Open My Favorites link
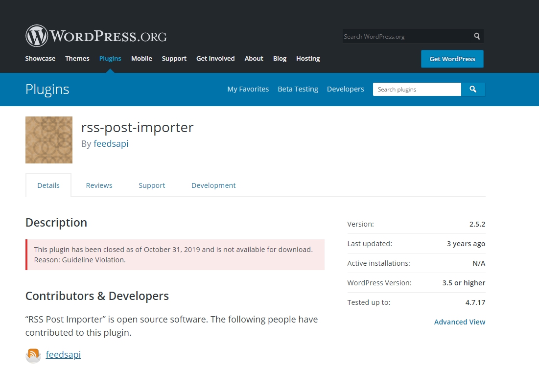Screen dimensions: 539x392 pos(248,89)
